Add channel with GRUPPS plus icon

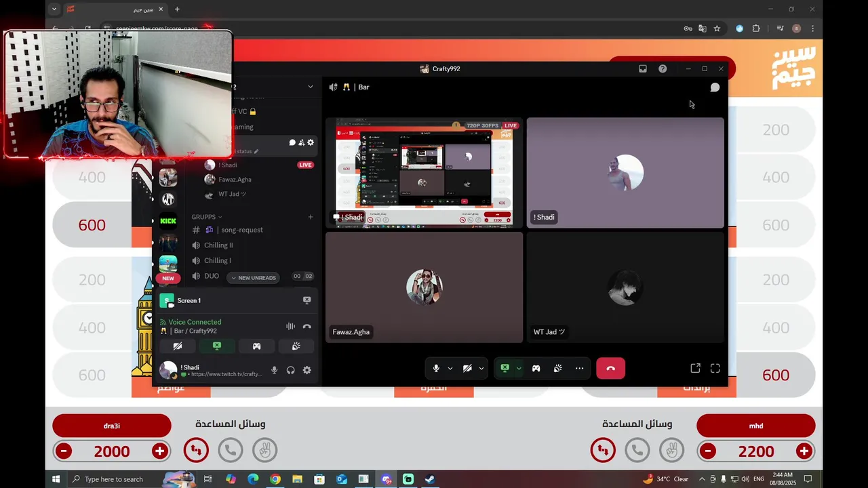311,217
